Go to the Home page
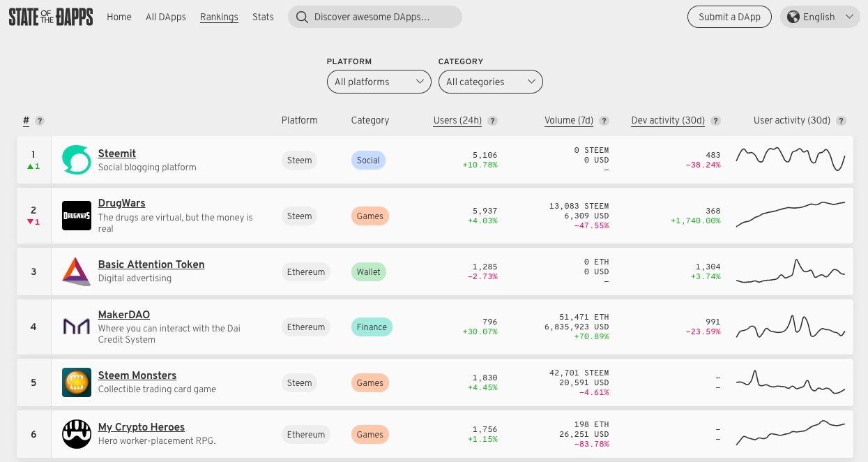This screenshot has width=868, height=462. [x=119, y=17]
